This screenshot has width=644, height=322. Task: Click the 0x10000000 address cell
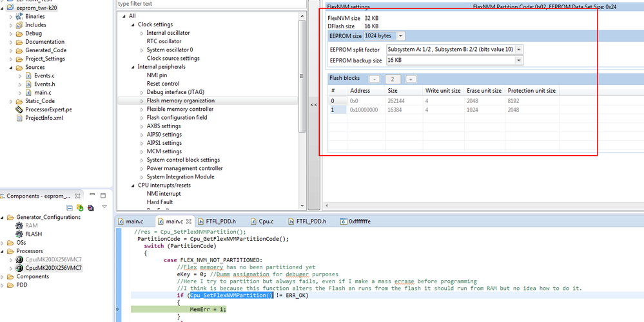366,110
